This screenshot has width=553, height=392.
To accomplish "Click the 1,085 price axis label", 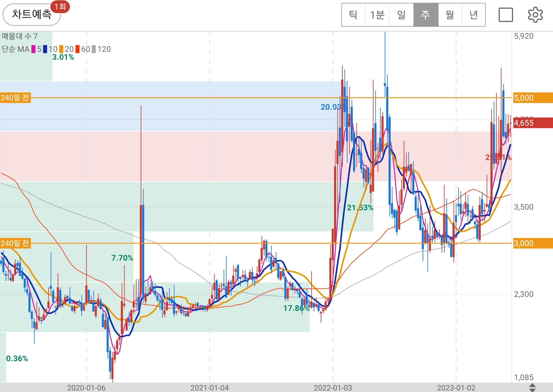I will click(524, 377).
